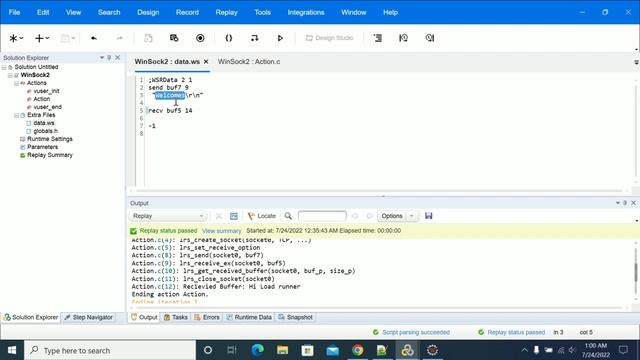This screenshot has height=360, width=640.
Task: Collapse the Solution Untitled tree node
Action: (4, 67)
